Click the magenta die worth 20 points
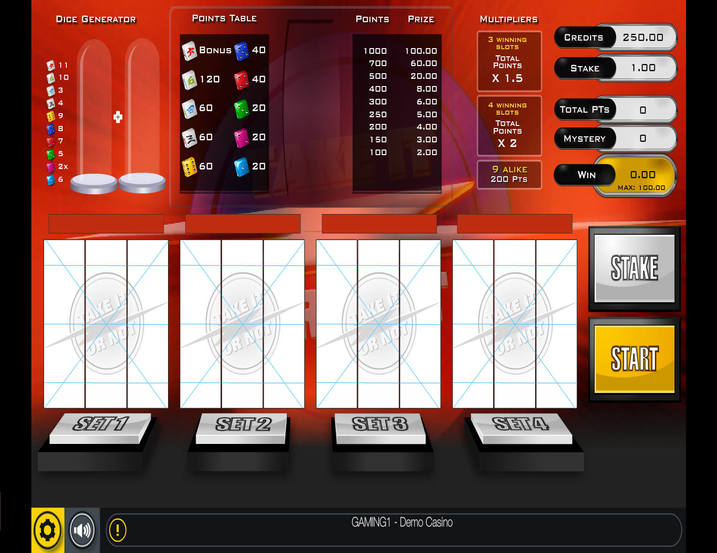717x553 pixels. (241, 137)
